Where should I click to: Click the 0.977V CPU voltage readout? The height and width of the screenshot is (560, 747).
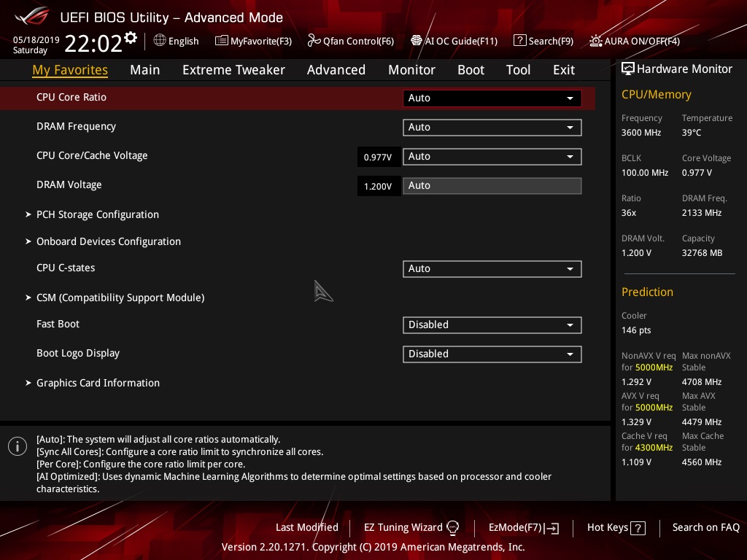tap(378, 157)
